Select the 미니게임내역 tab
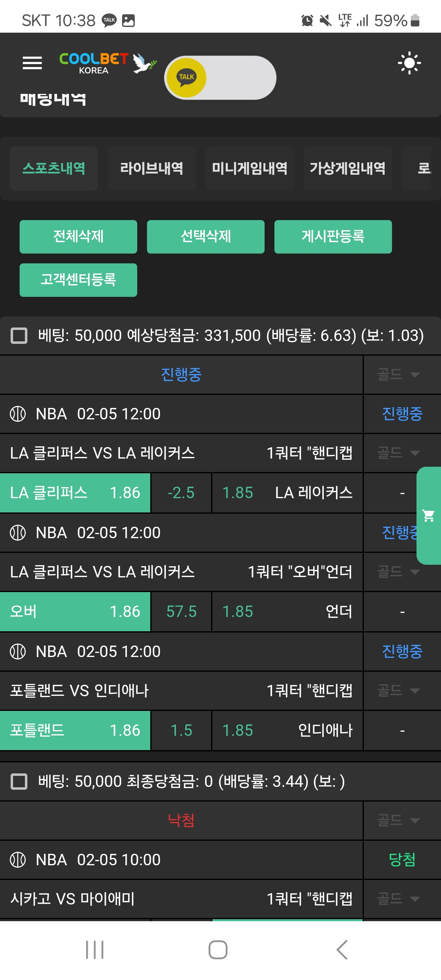Image resolution: width=441 pixels, height=980 pixels. pos(249,168)
